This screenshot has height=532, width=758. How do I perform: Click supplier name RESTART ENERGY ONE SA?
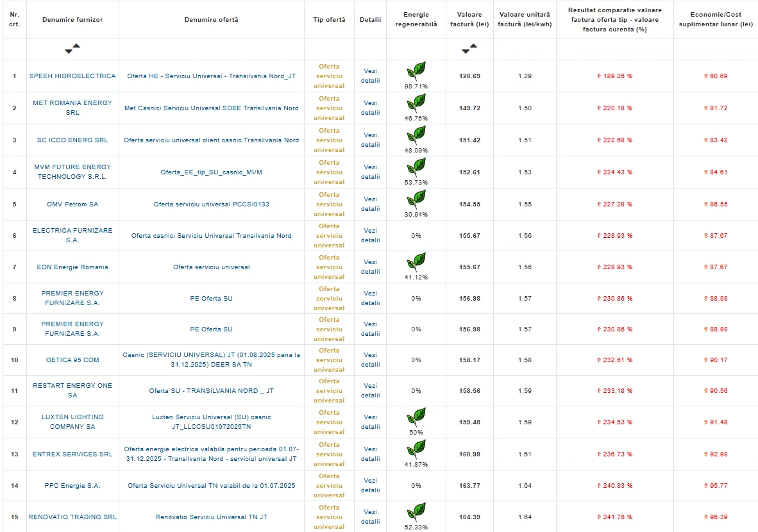72,390
